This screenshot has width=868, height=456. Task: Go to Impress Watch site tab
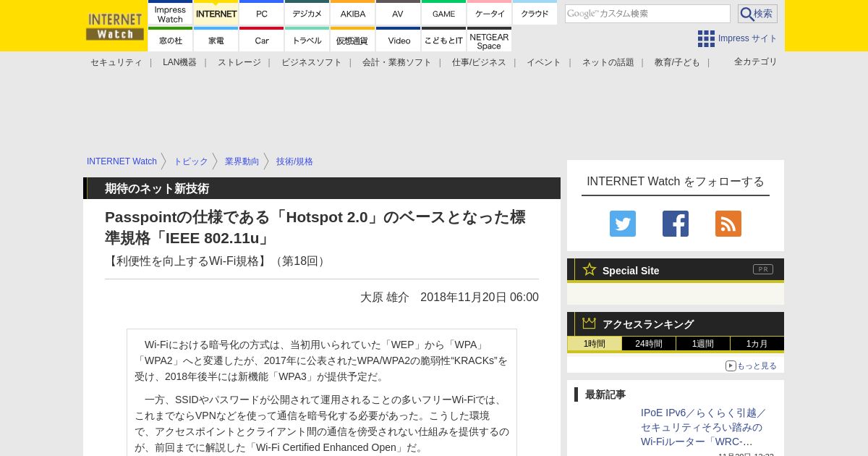coord(171,13)
